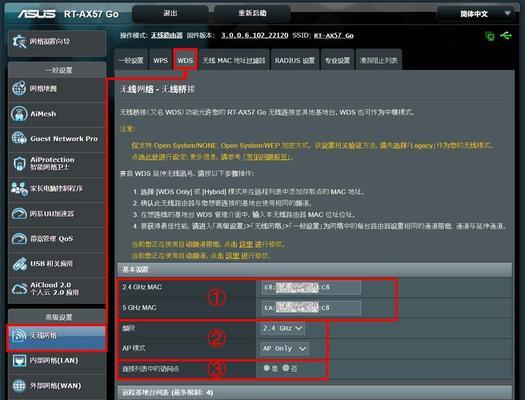The width and height of the screenshot is (525, 400).
Task: Open the AiCloud 2.0 cloud icon
Action: tap(19, 289)
